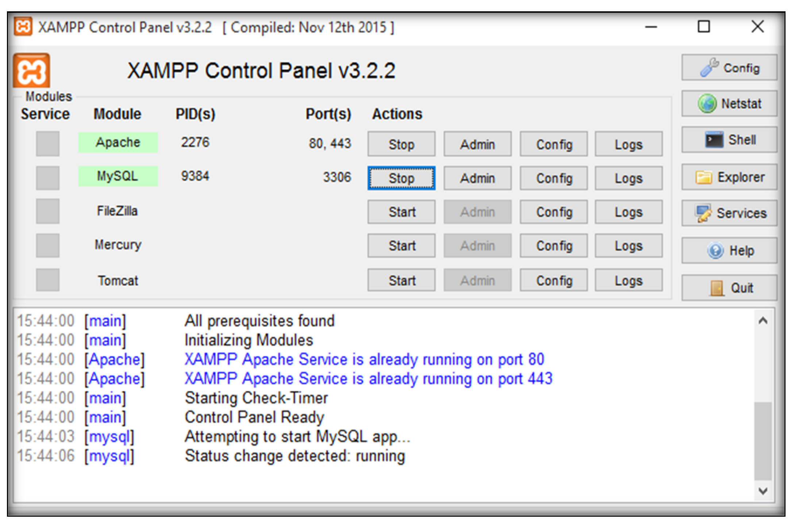The width and height of the screenshot is (795, 532).
Task: Toggle the Mercury service checkbox
Action: pos(47,245)
